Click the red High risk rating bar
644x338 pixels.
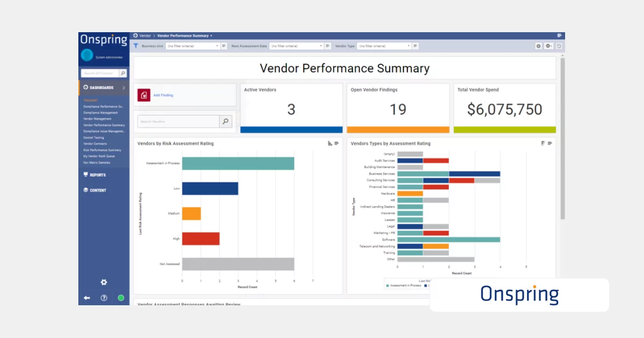point(201,239)
